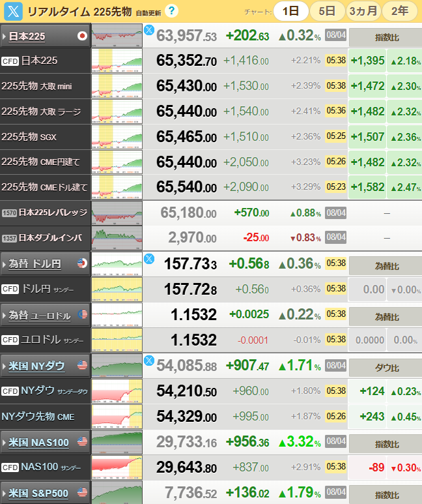Open mini chart for 225先物 CMEドル建て
Viewport: 422px width, 504px height.
pyautogui.click(x=117, y=187)
